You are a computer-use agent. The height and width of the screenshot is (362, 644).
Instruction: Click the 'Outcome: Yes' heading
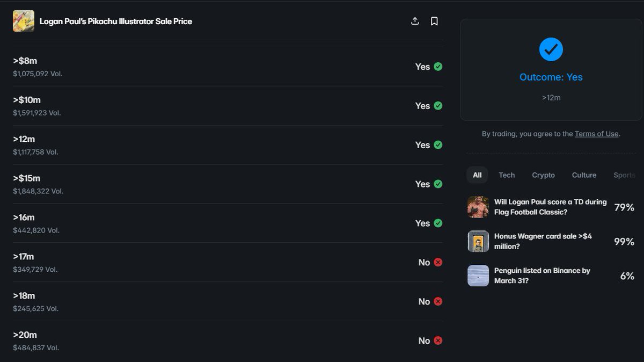[x=551, y=77]
